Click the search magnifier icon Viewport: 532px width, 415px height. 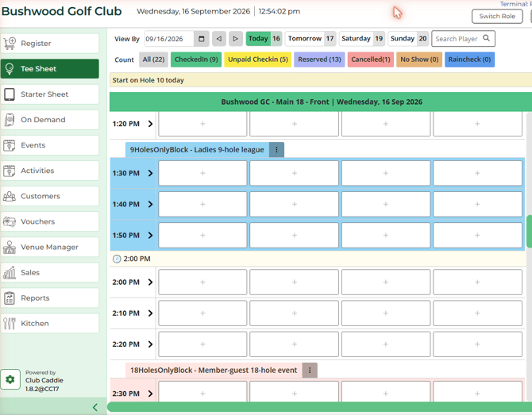point(486,38)
